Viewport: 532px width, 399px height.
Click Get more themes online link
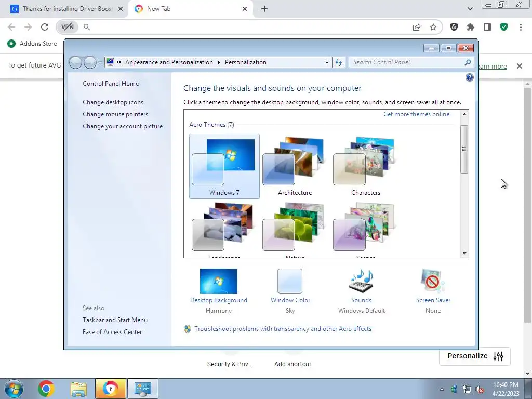[416, 114]
